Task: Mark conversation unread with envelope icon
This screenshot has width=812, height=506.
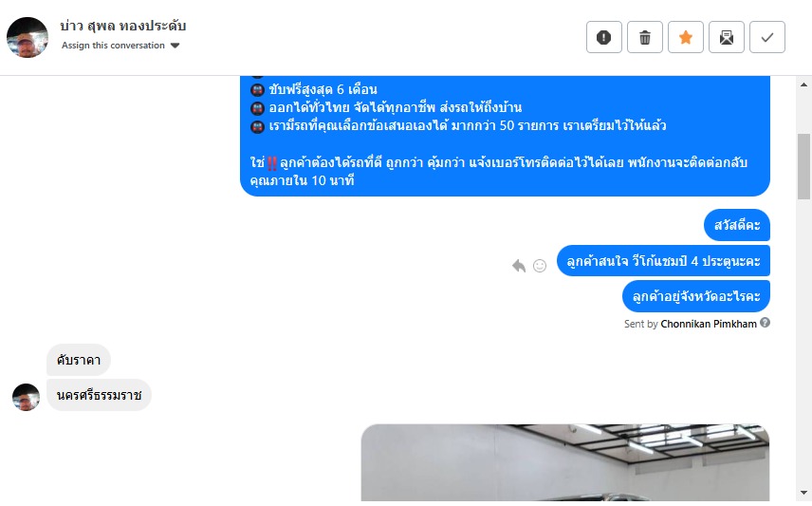Action: (727, 37)
